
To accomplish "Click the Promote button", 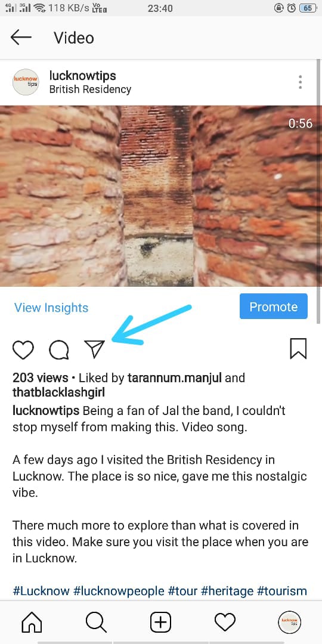I will click(x=274, y=306).
